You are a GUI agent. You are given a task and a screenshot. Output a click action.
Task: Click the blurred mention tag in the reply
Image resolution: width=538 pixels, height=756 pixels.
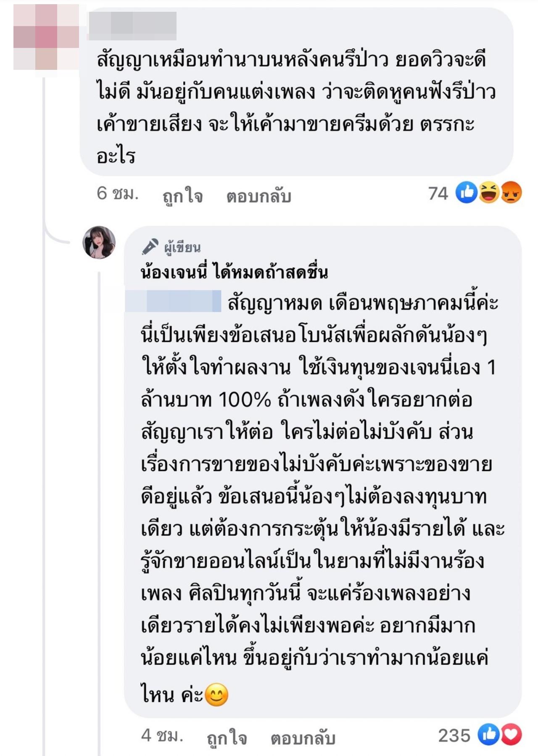173,301
